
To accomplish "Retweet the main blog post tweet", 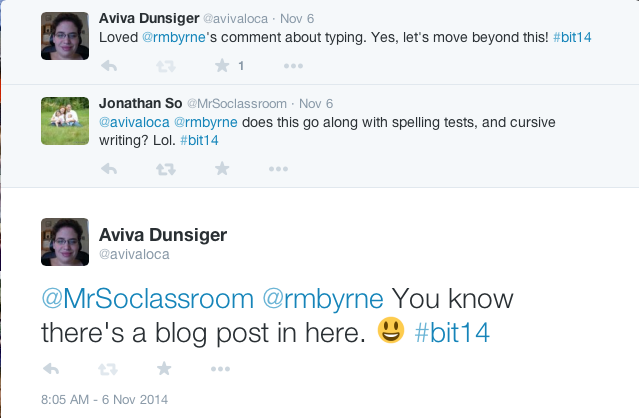I will click(x=108, y=370).
